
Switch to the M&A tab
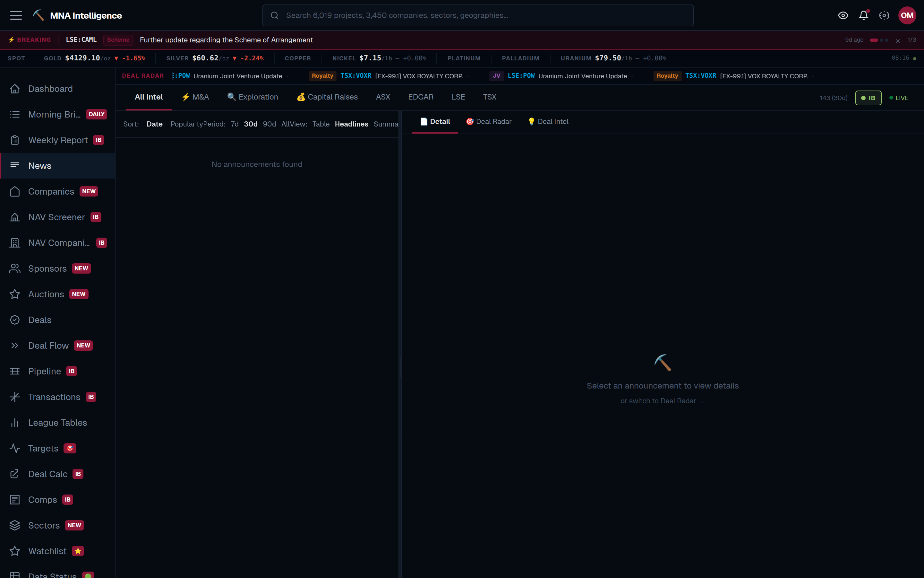click(195, 97)
